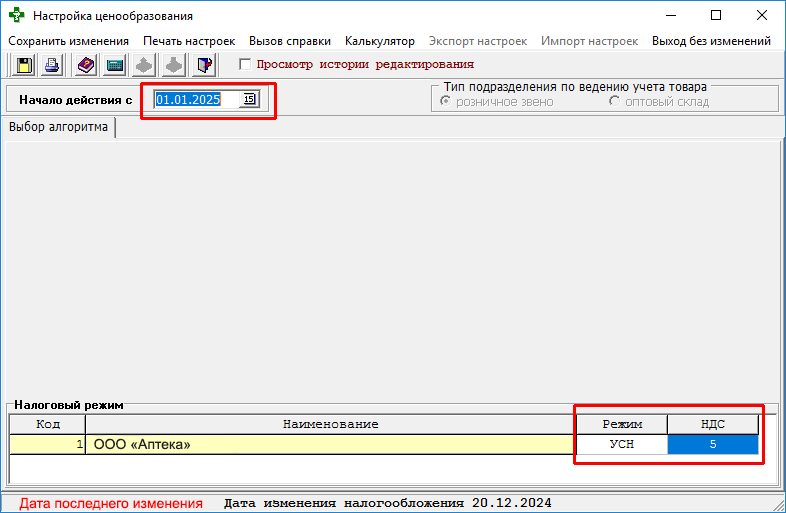
Task: Open the Калькулятор menu item
Action: point(379,41)
